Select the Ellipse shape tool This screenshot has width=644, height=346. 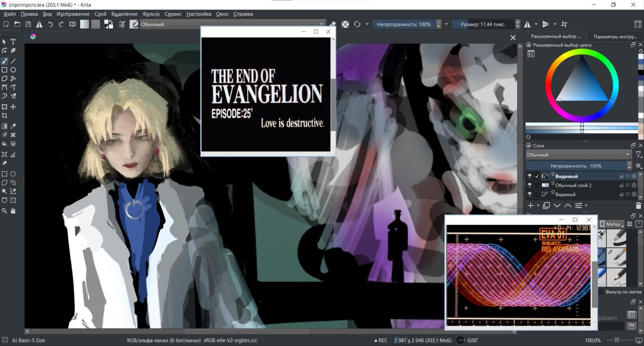coord(13,70)
